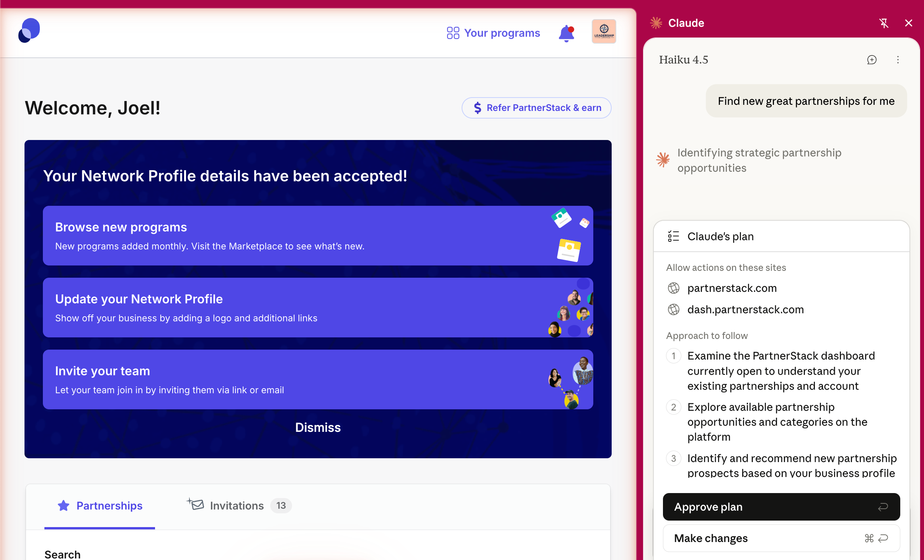Open the Haiku 4.5 model selector

683,60
